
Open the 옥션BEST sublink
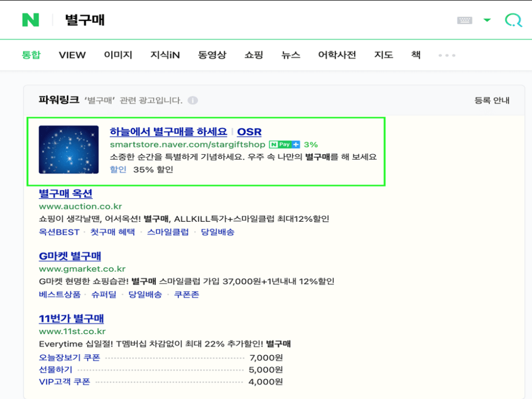59,232
